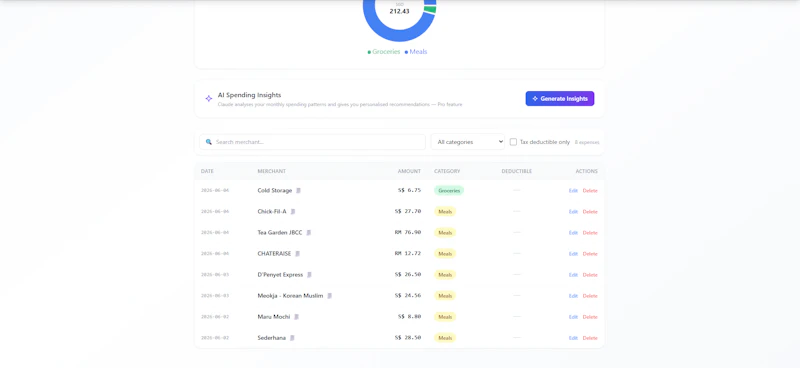Open the All categories dropdown

point(468,142)
